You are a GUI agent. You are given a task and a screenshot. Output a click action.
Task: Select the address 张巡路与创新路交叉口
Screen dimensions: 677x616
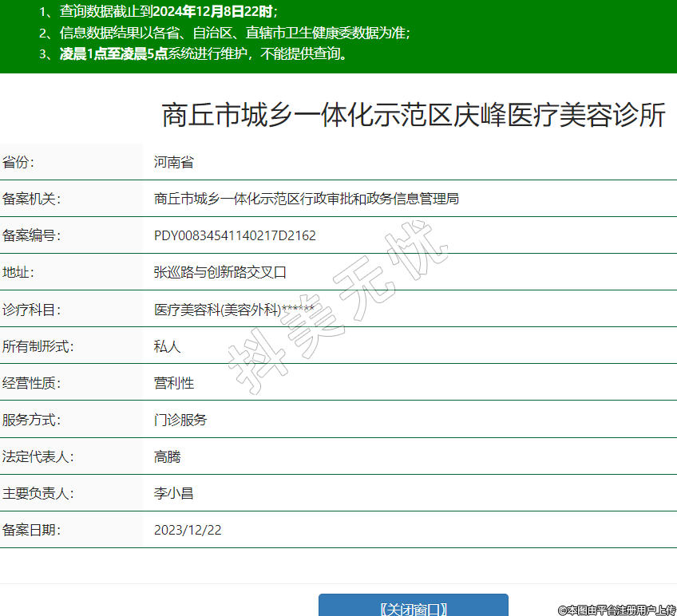pos(220,273)
